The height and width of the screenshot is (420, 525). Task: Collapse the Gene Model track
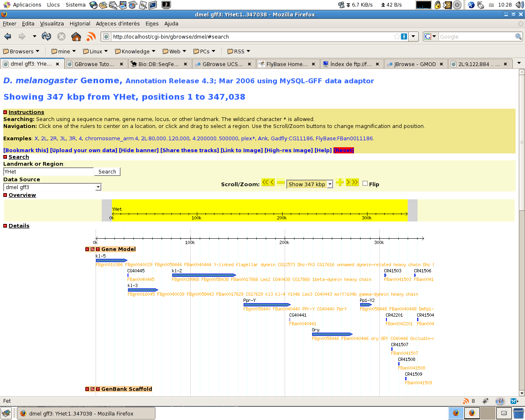point(87,249)
